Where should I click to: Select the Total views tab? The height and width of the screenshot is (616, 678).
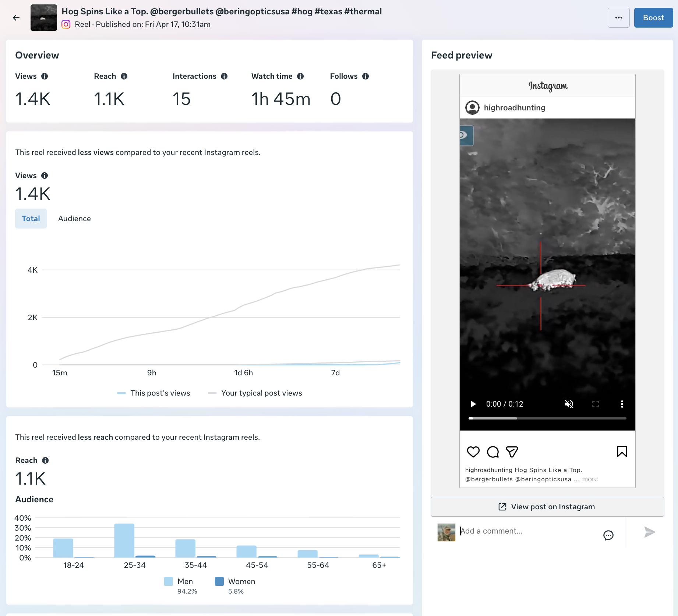click(x=31, y=219)
